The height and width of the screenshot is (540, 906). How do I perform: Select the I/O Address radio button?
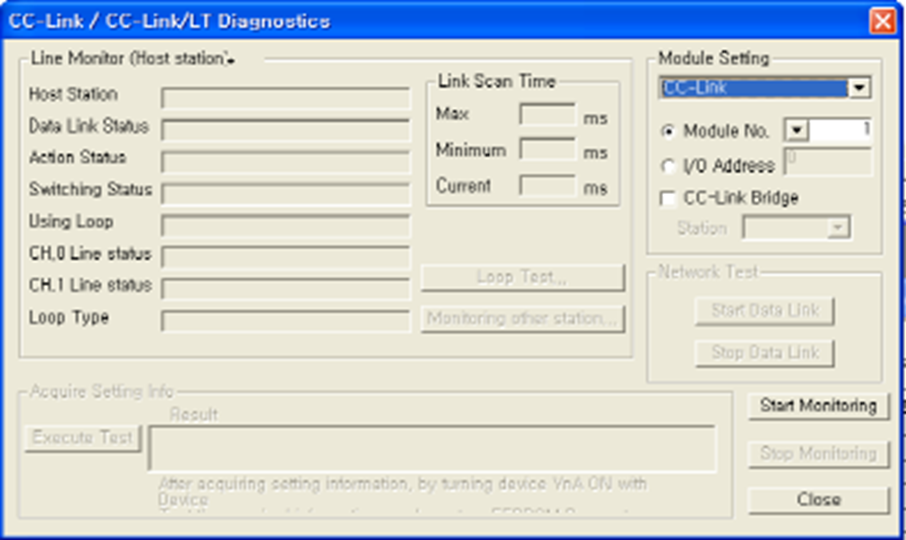[668, 166]
